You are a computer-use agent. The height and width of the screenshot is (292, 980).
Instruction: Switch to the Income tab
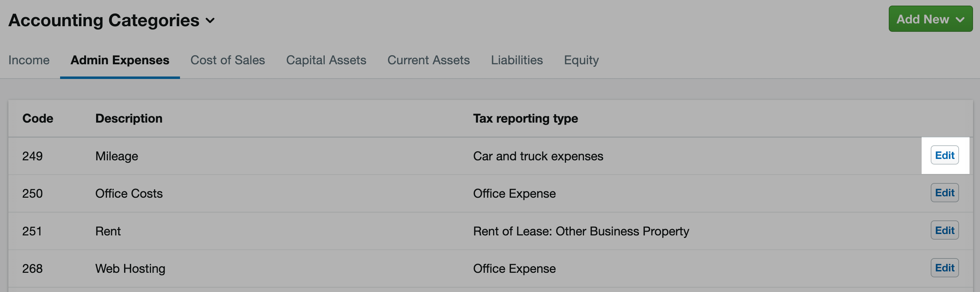[x=29, y=60]
